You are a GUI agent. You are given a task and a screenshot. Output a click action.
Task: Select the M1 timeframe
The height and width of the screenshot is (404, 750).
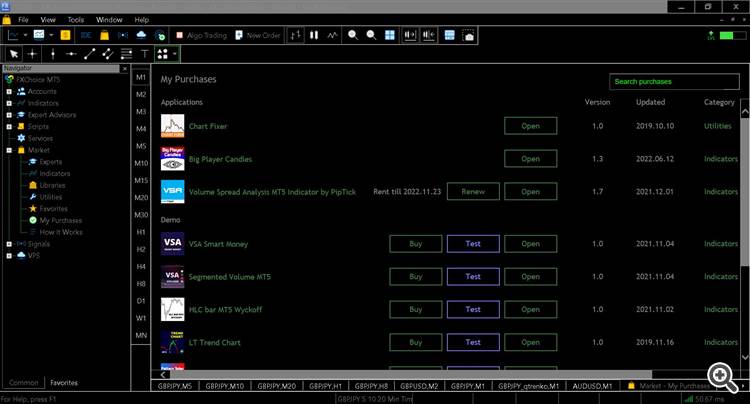click(x=141, y=77)
